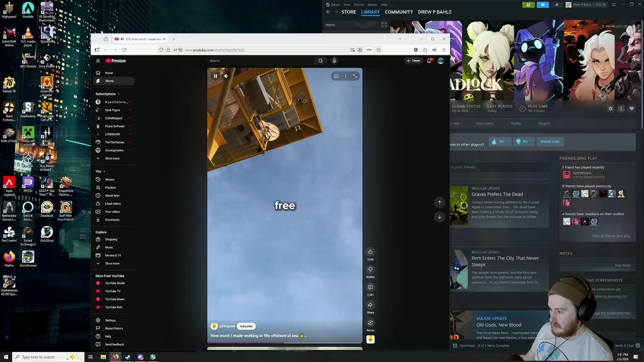Open the Steam Games menu

coord(372,5)
